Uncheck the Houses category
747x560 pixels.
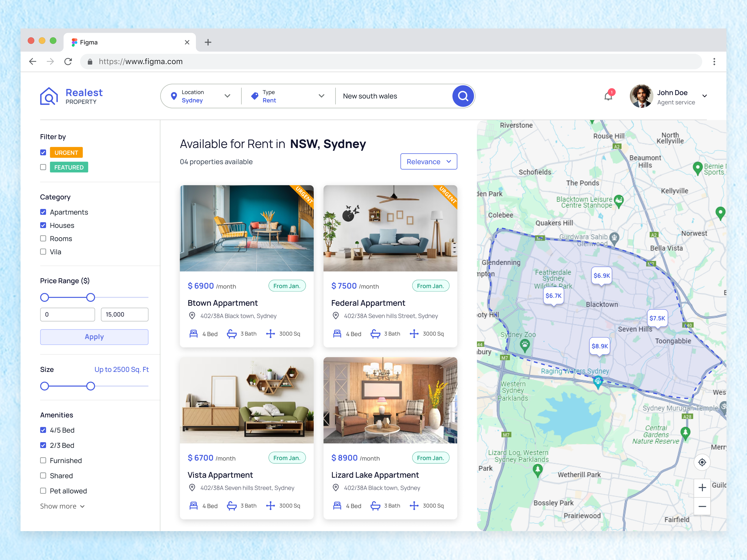(43, 225)
